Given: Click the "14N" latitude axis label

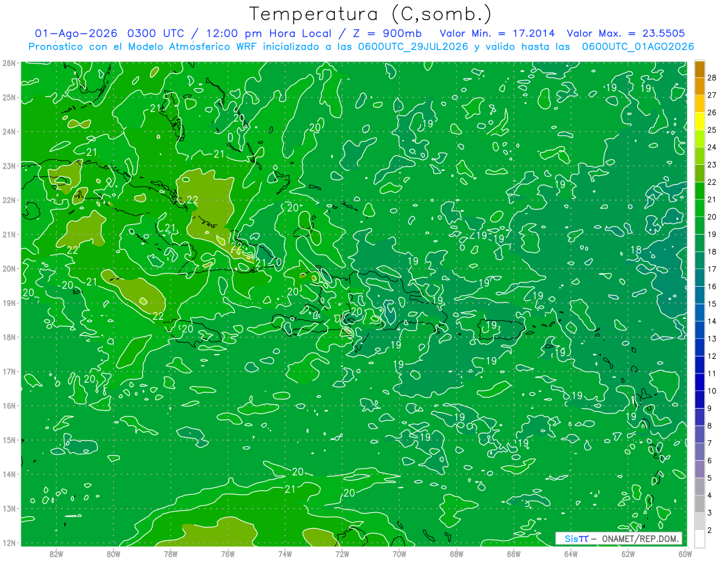Looking at the screenshot, I should pyautogui.click(x=9, y=474).
